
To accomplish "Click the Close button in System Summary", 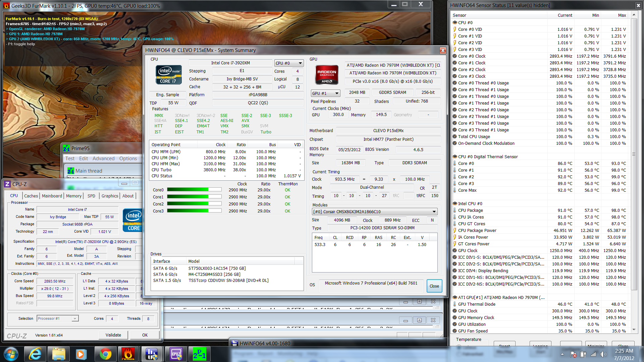I will [x=434, y=286].
